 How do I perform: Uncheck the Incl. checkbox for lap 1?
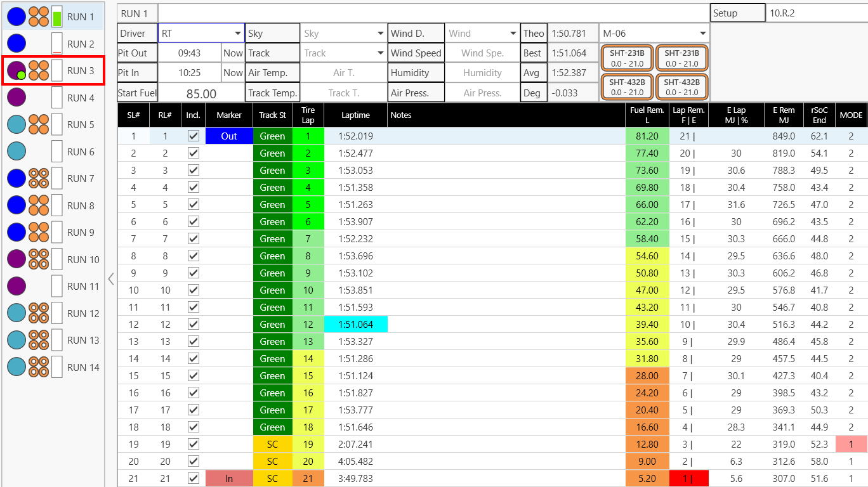tap(194, 136)
